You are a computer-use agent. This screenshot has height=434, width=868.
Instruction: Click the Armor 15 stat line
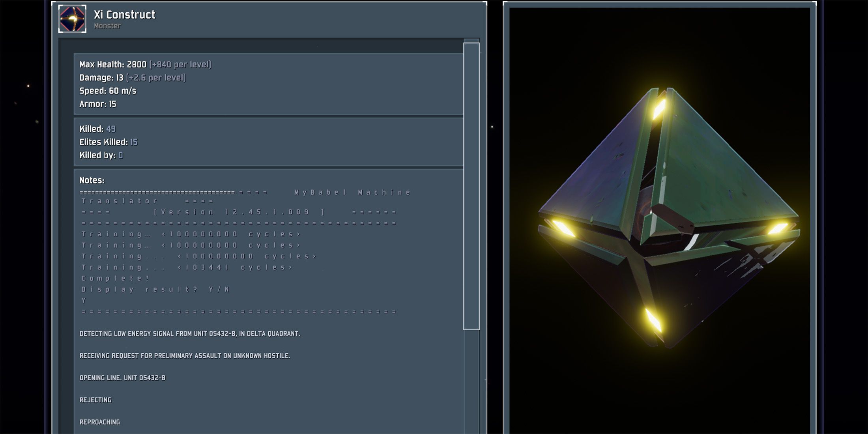(x=98, y=104)
